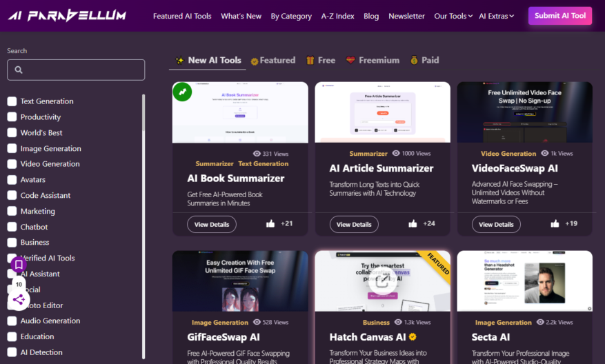Screen dimensions: 605x364
Task: Click the eye views icon on VideoFaceSwap AI
Action: pyautogui.click(x=545, y=153)
